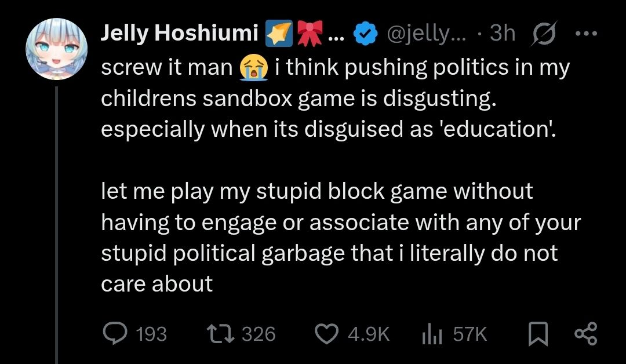Click the Jelly Hoshiumi display name
The image size is (626, 364).
pyautogui.click(x=180, y=34)
